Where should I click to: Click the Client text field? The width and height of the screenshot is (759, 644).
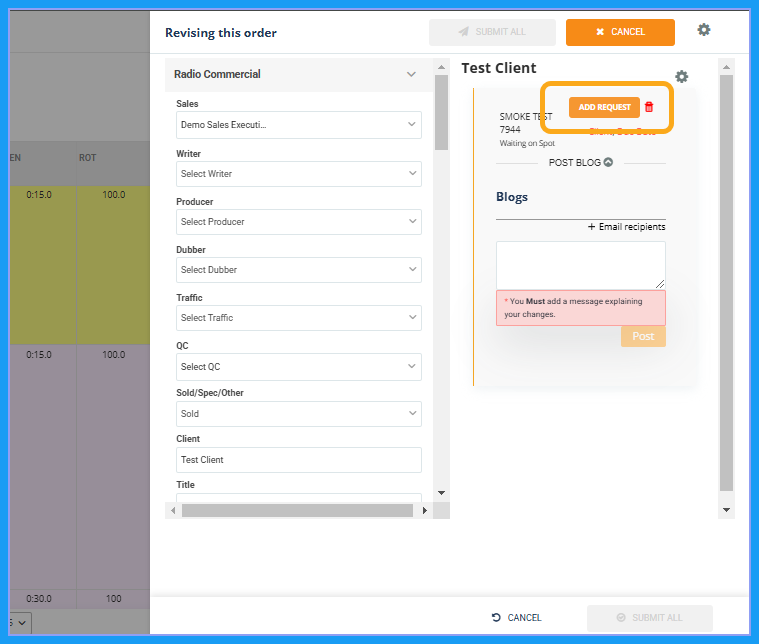point(298,460)
